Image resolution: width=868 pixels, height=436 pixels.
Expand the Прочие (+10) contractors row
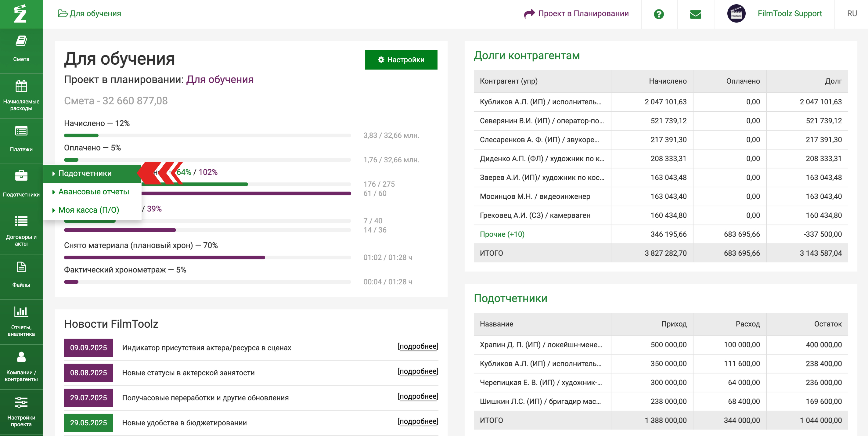coord(502,234)
